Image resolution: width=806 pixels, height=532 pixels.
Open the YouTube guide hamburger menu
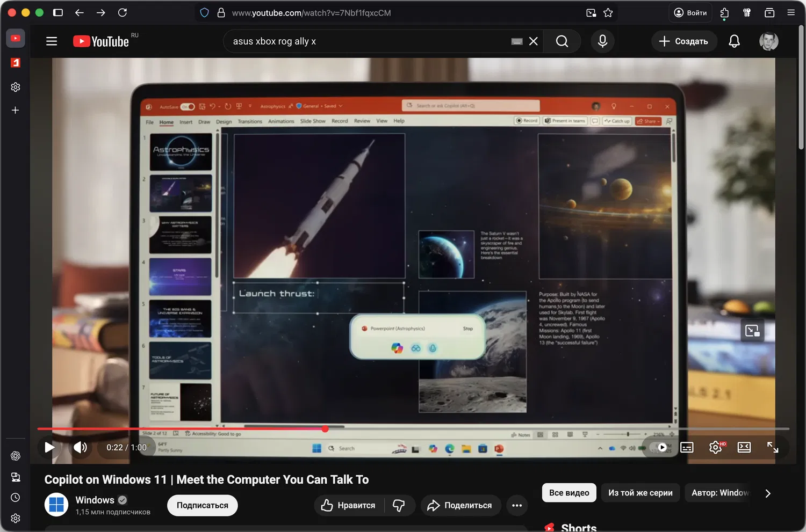click(52, 41)
